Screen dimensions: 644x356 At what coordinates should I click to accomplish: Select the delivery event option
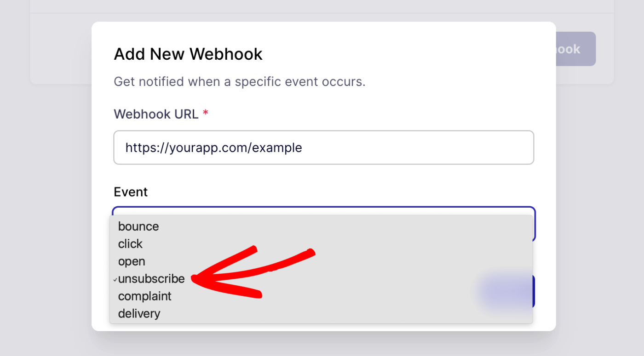pos(139,314)
